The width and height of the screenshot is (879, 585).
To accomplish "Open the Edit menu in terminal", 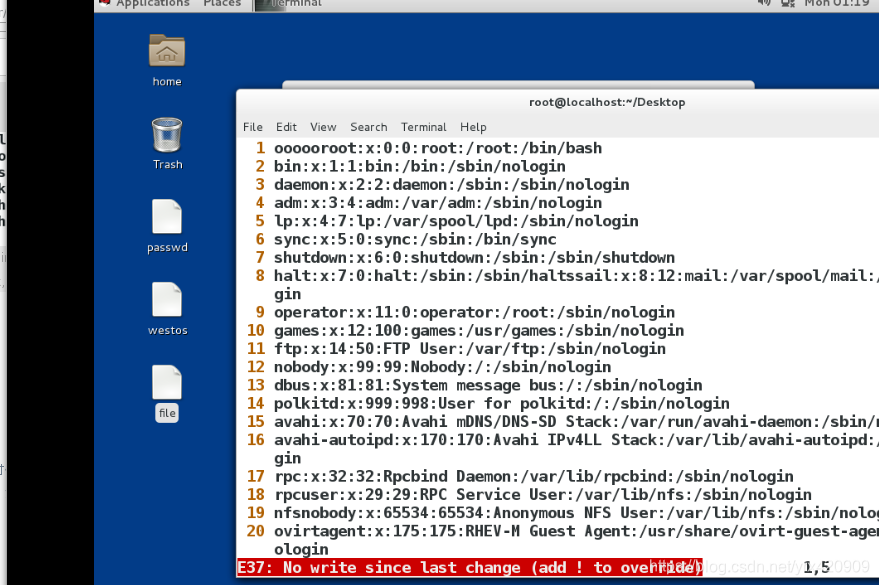I will coord(286,127).
